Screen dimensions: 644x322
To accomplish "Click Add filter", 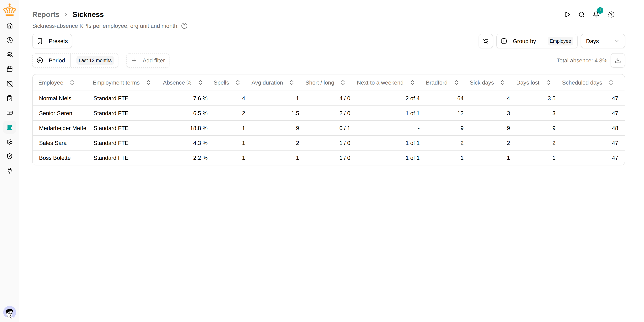I will (x=148, y=61).
